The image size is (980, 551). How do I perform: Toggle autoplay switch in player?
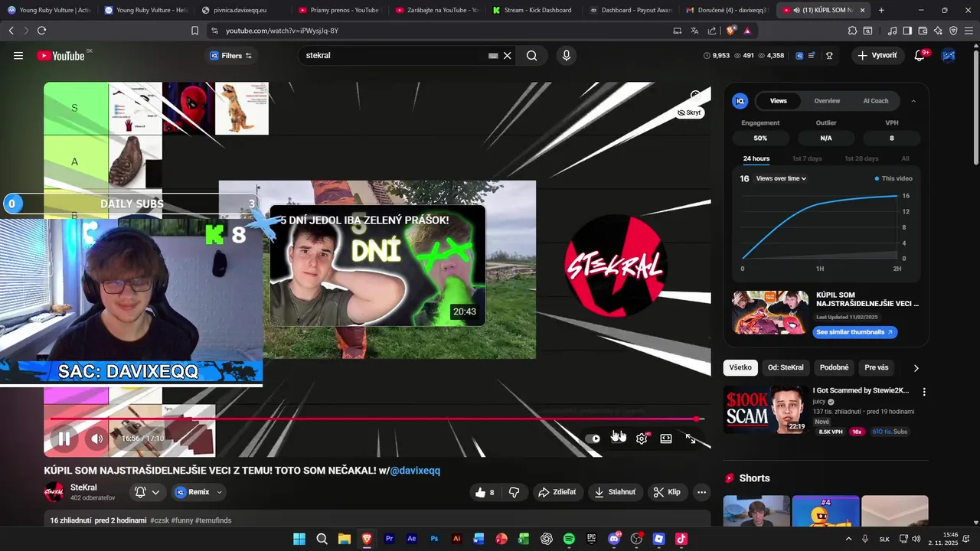(593, 439)
